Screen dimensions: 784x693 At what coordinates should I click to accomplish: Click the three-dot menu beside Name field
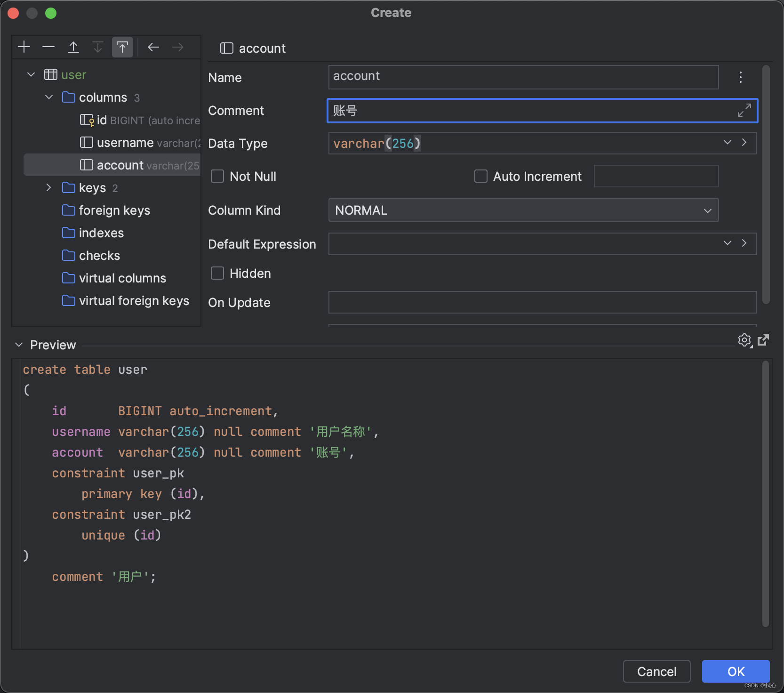point(741,77)
